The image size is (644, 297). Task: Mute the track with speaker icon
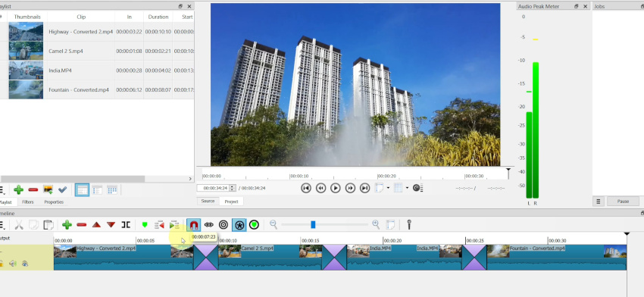(13, 264)
